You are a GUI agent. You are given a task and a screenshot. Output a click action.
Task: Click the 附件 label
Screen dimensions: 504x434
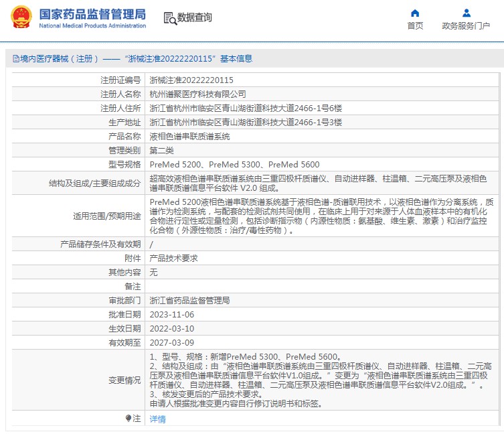tap(133, 259)
